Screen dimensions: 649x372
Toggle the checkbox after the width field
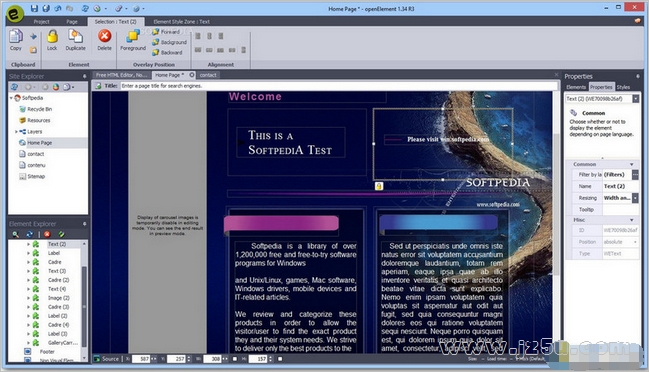tap(235, 359)
